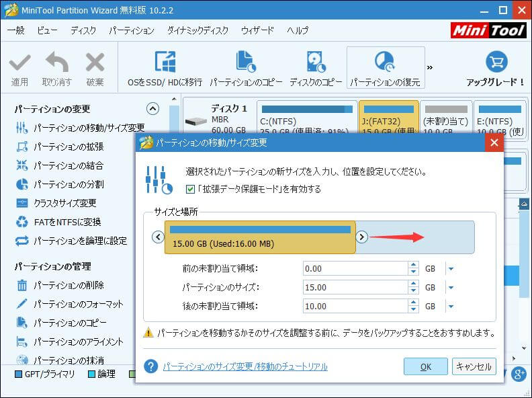
Task: Open the ダイナミックディスク menu
Action: pyautogui.click(x=197, y=31)
